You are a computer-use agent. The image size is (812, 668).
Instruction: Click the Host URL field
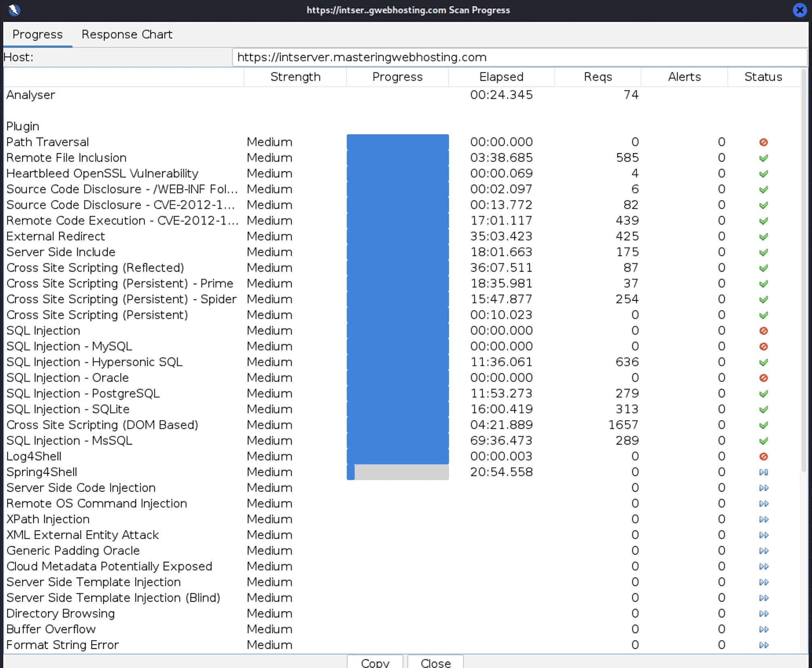tap(519, 57)
